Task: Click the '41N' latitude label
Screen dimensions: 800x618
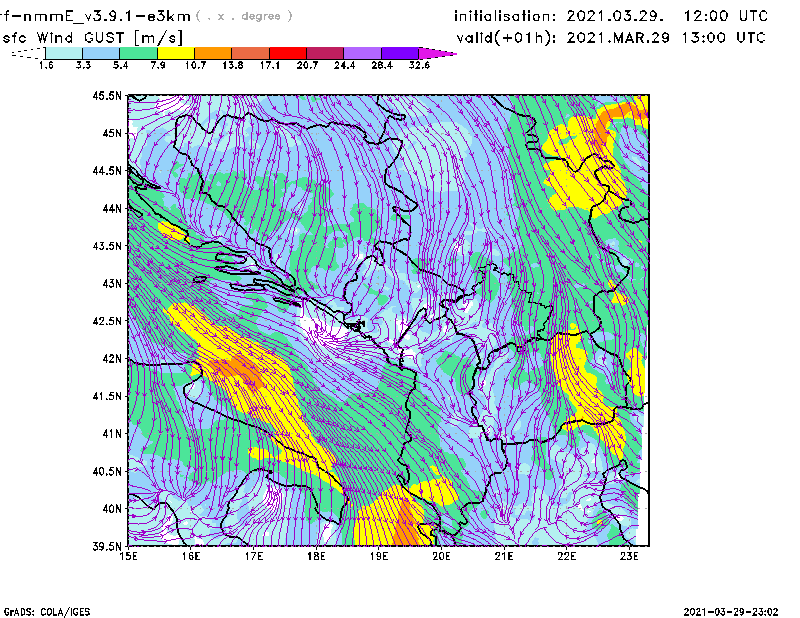Action: pyautogui.click(x=112, y=434)
